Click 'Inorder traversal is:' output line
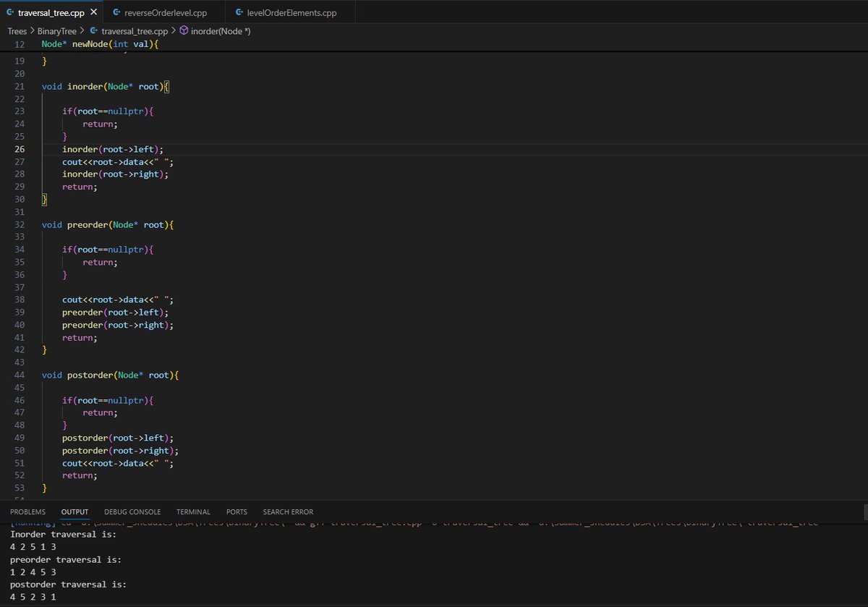Image resolution: width=868 pixels, height=607 pixels. point(63,535)
